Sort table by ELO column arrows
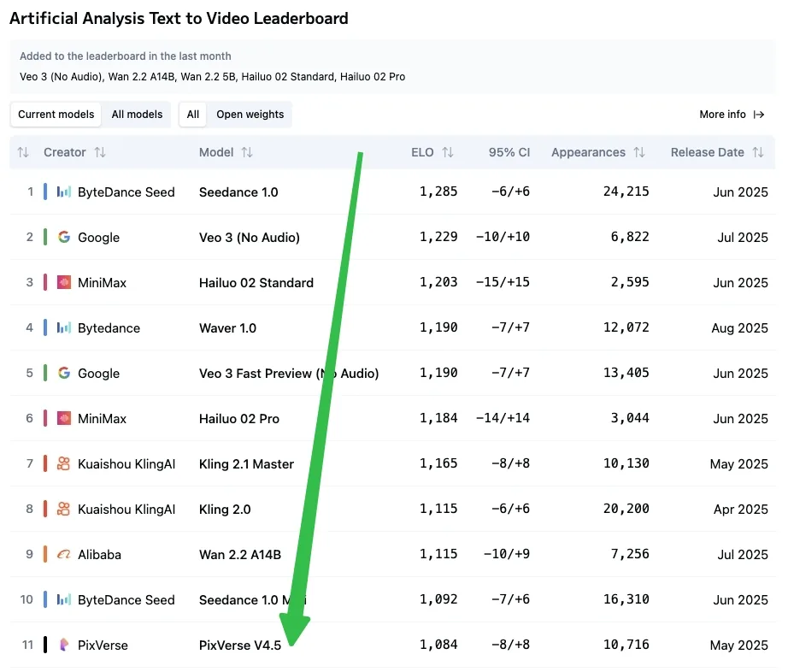The height and width of the screenshot is (672, 788). pos(448,152)
